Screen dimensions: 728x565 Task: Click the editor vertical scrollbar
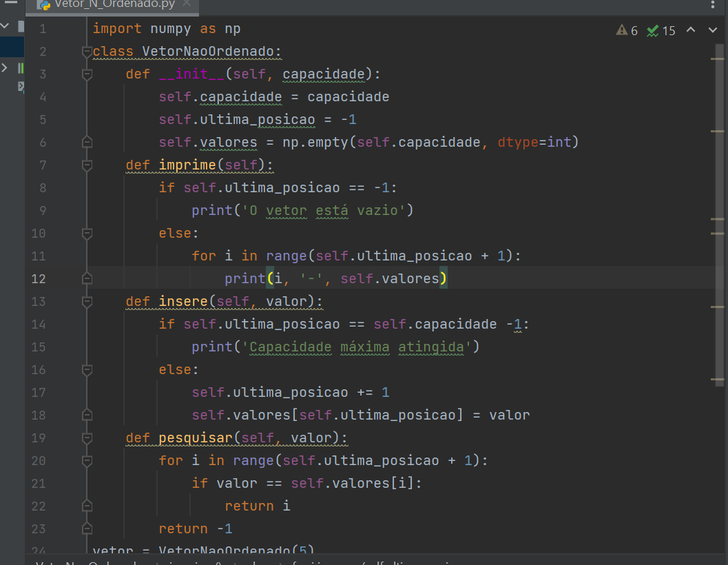720,214
